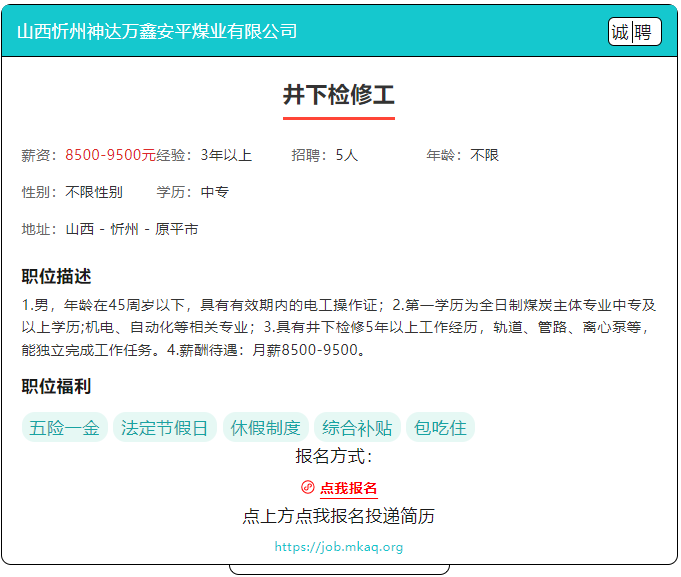
Task: Click the 职位福利 heading
Action: tap(56, 386)
